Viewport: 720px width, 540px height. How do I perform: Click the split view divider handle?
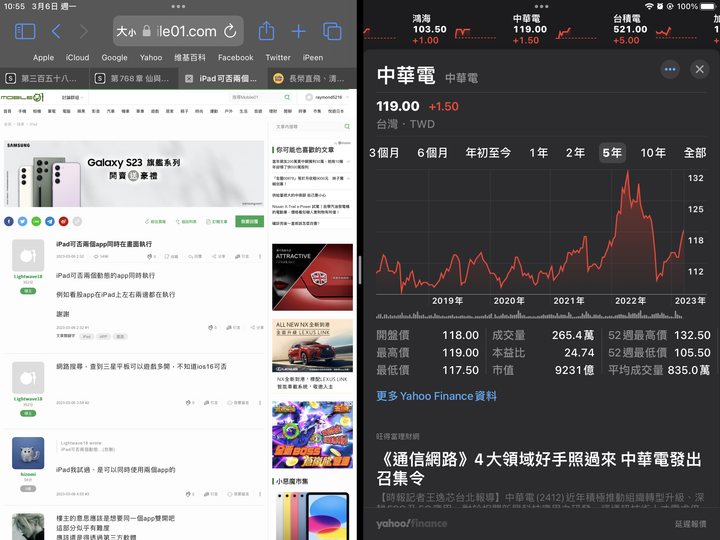pyautogui.click(x=360, y=270)
